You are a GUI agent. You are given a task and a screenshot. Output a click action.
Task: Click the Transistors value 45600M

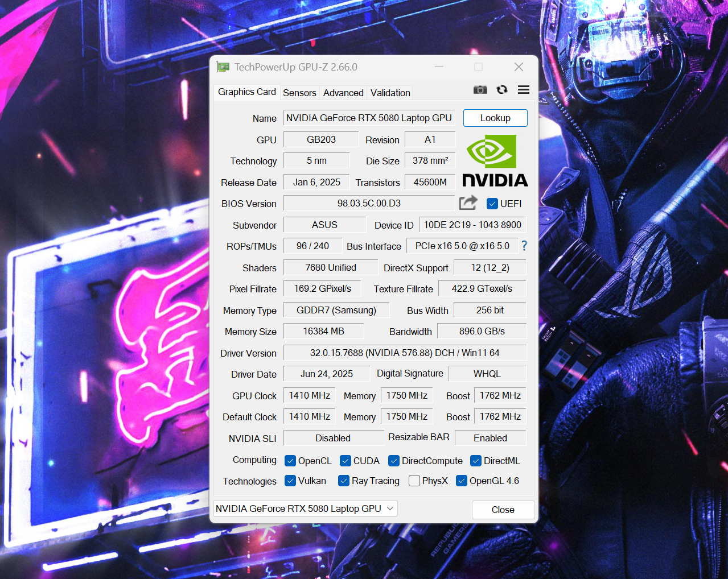pyautogui.click(x=430, y=182)
